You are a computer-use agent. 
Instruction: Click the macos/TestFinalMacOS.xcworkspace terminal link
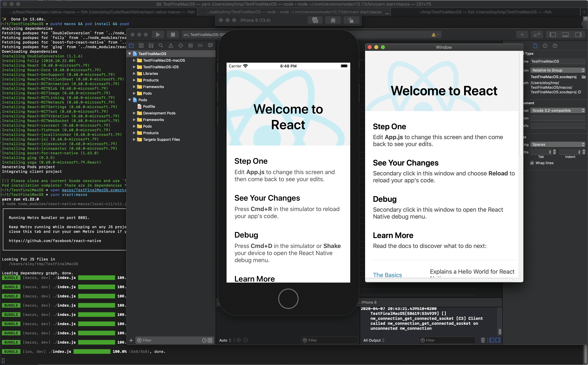(94, 190)
